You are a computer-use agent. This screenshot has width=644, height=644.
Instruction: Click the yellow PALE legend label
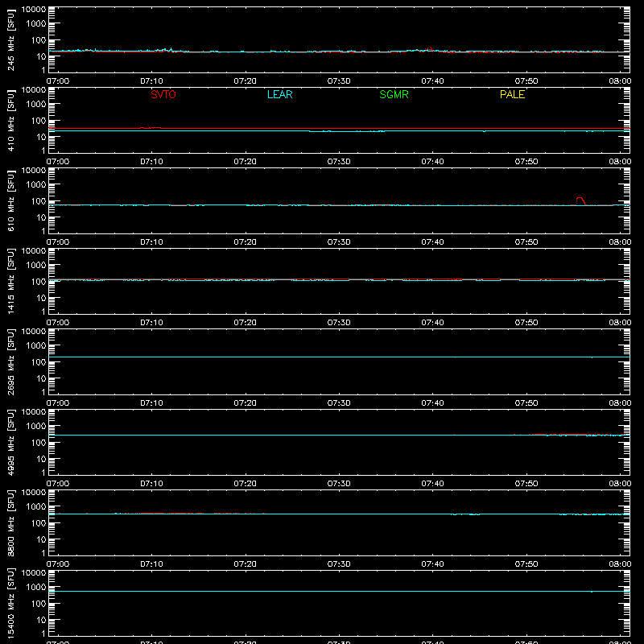(x=512, y=94)
